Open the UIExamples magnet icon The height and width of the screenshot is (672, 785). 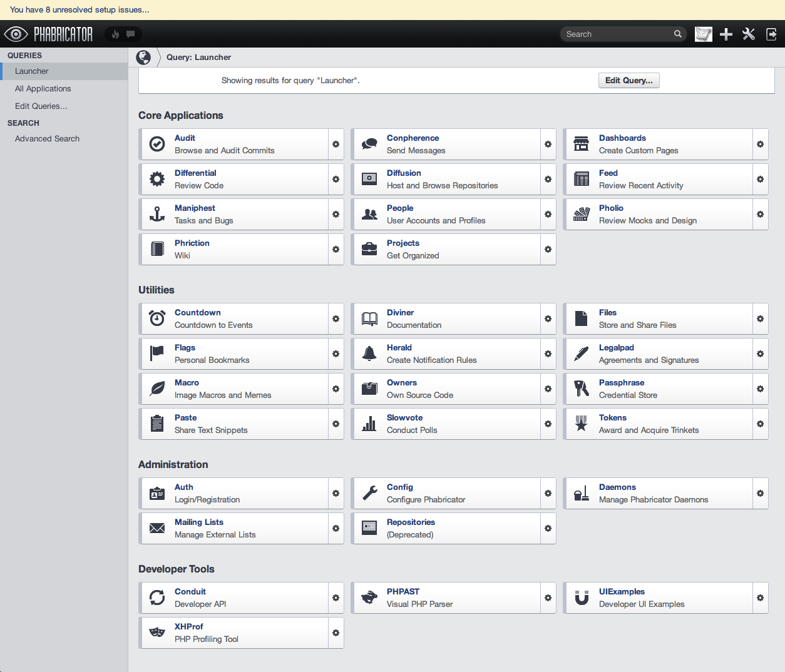pyautogui.click(x=582, y=598)
